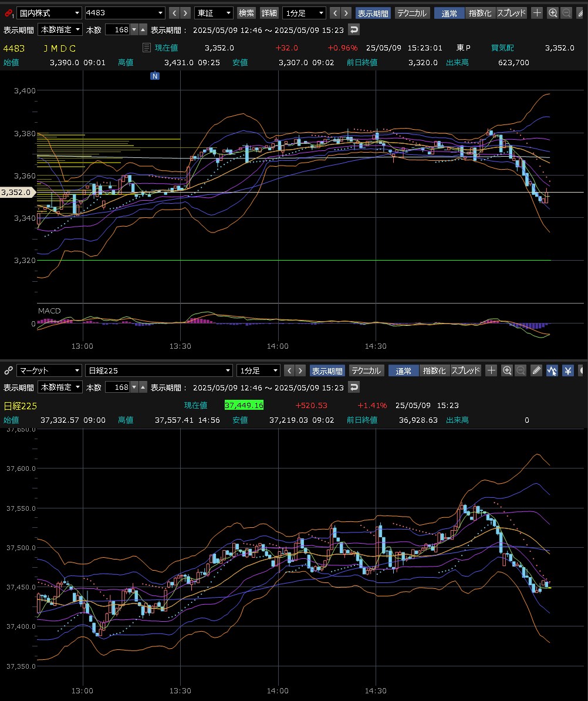This screenshot has width=588, height=701.
Task: Select the スプレッド mode tab in the bottom chart
Action: click(465, 370)
